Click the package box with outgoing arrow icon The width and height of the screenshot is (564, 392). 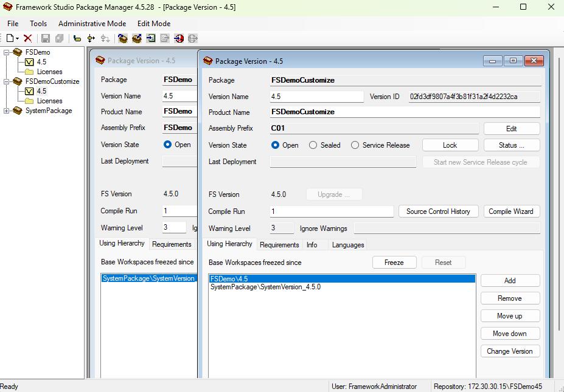(137, 38)
